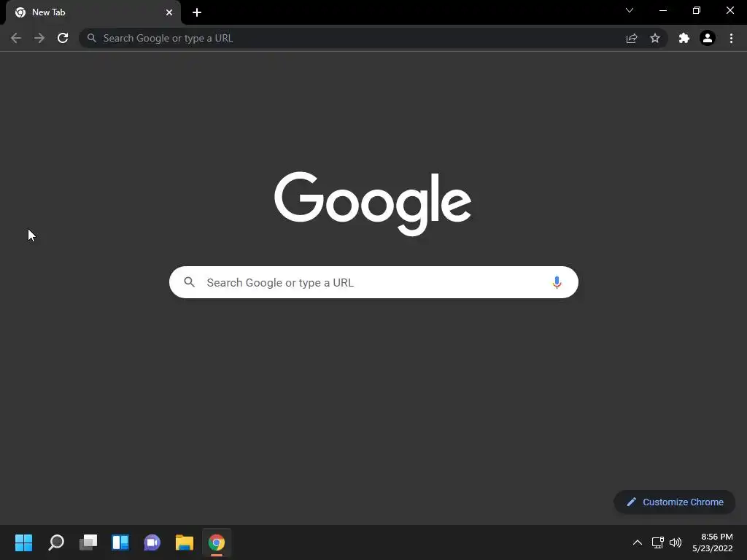Select the New Tab tab
The image size is (747, 560).
coord(93,12)
